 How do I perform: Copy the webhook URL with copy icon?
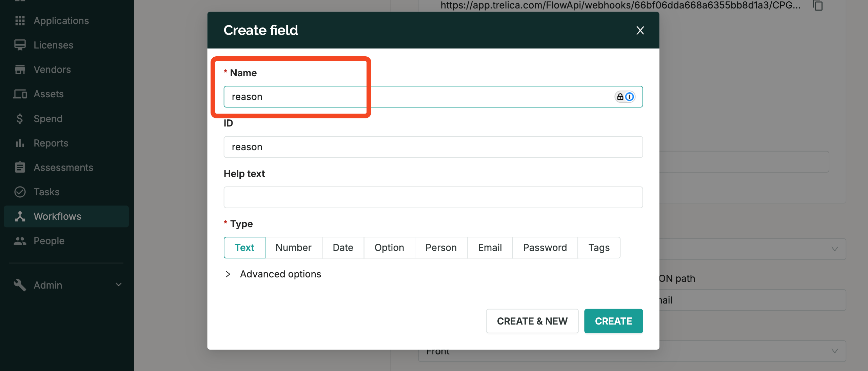pyautogui.click(x=818, y=5)
